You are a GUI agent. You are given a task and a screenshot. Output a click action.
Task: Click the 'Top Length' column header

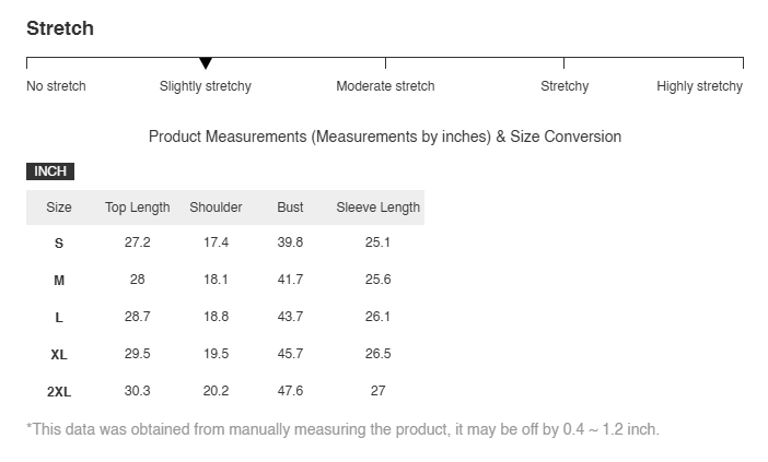(x=137, y=208)
